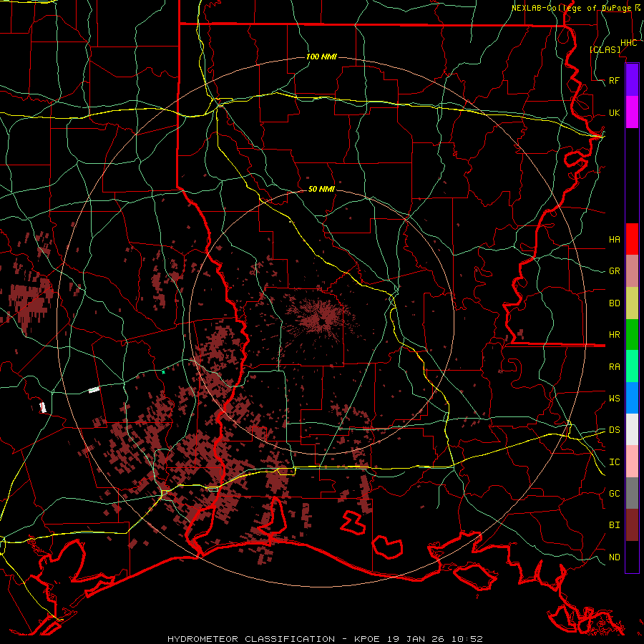Click the DS white legend swatch
Image resolution: width=644 pixels, height=644 pixels.
(632, 429)
